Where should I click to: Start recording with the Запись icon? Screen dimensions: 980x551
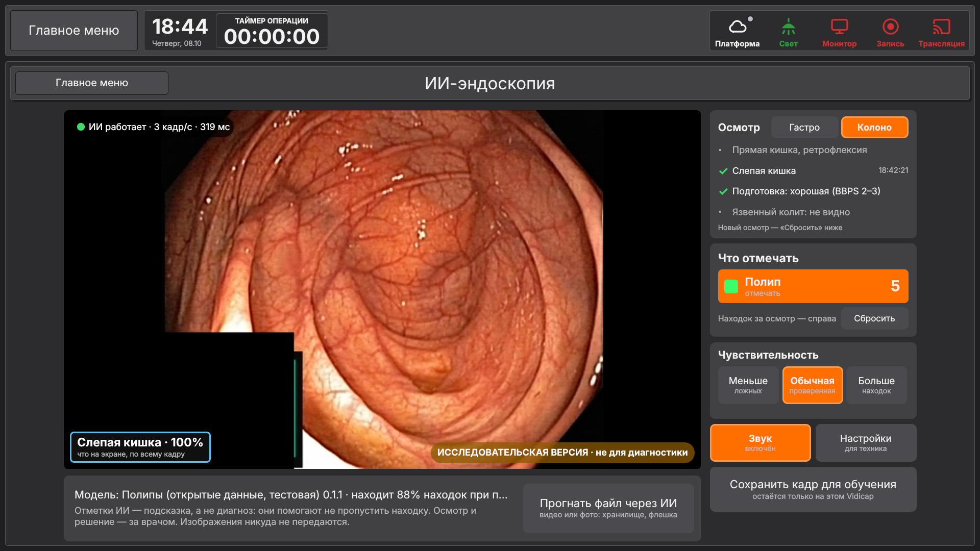(x=890, y=27)
